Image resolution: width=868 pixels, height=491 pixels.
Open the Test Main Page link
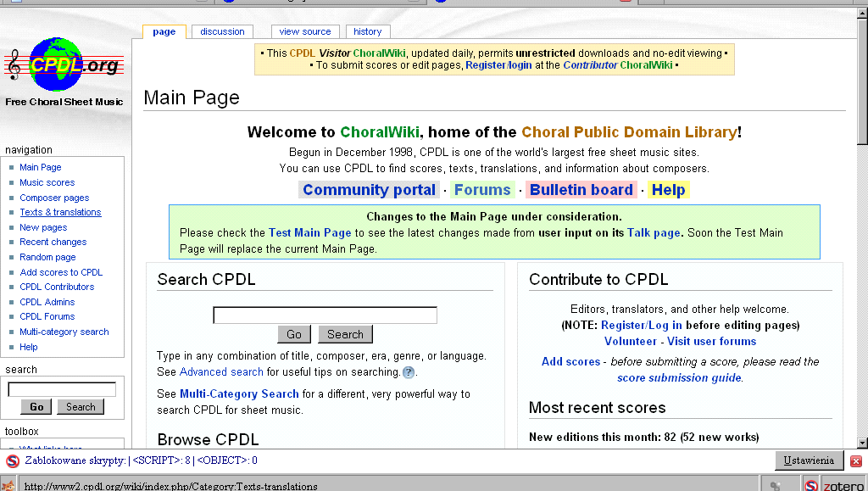pos(309,233)
